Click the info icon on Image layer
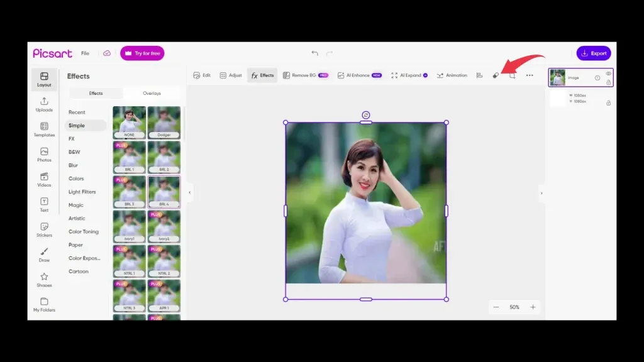Viewport: 644px width, 362px height. (x=597, y=78)
